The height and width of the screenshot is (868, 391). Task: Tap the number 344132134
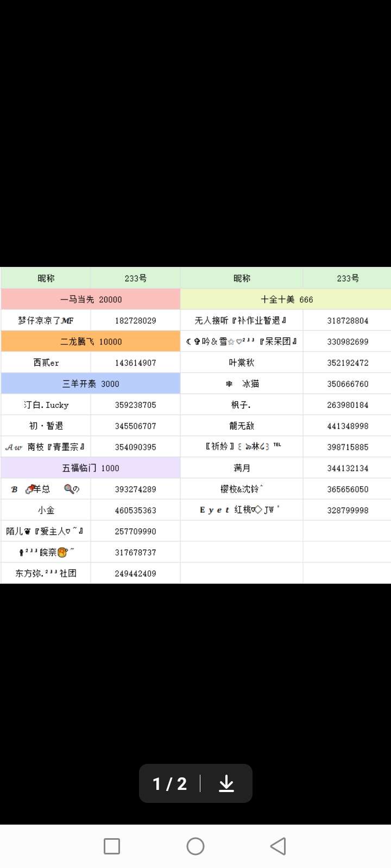click(348, 468)
